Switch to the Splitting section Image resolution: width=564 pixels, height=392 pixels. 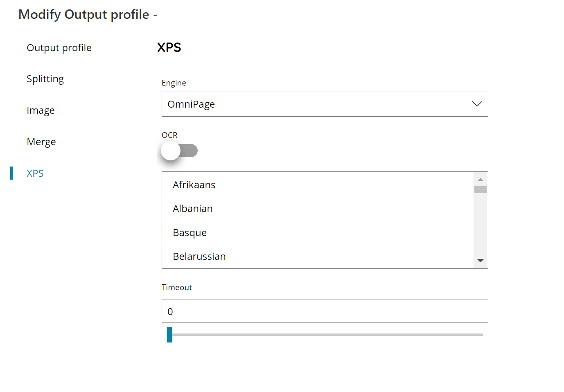(45, 79)
